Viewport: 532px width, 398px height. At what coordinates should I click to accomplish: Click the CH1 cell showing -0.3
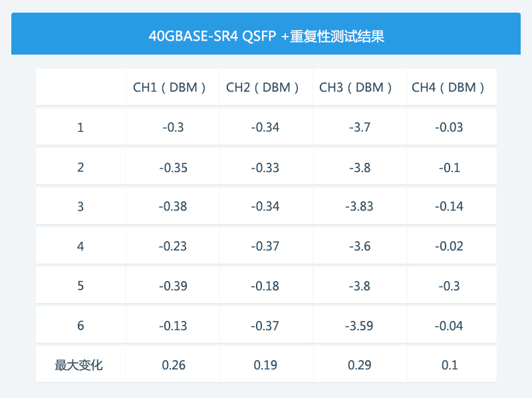pyautogui.click(x=173, y=128)
